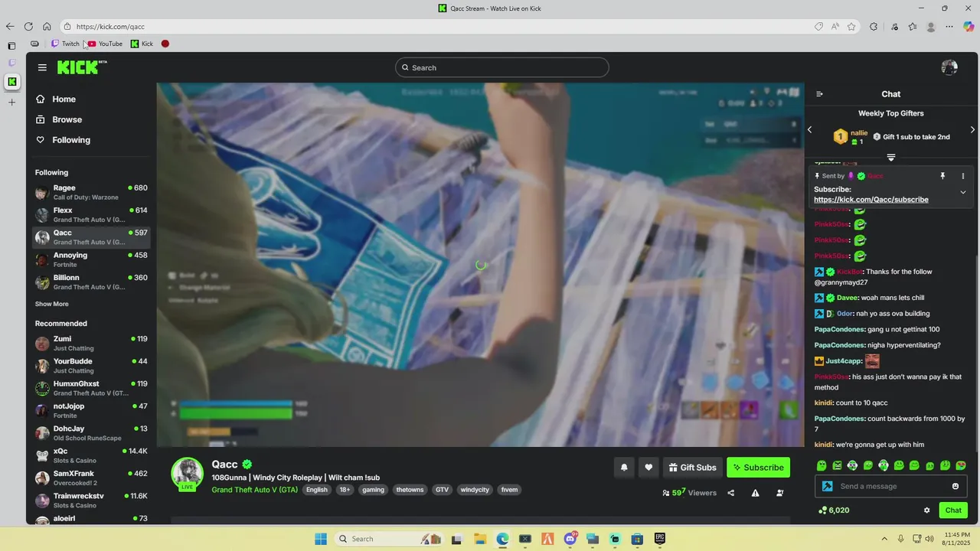Open Billionn's channel in the sidebar
The image size is (980, 551).
pyautogui.click(x=91, y=282)
